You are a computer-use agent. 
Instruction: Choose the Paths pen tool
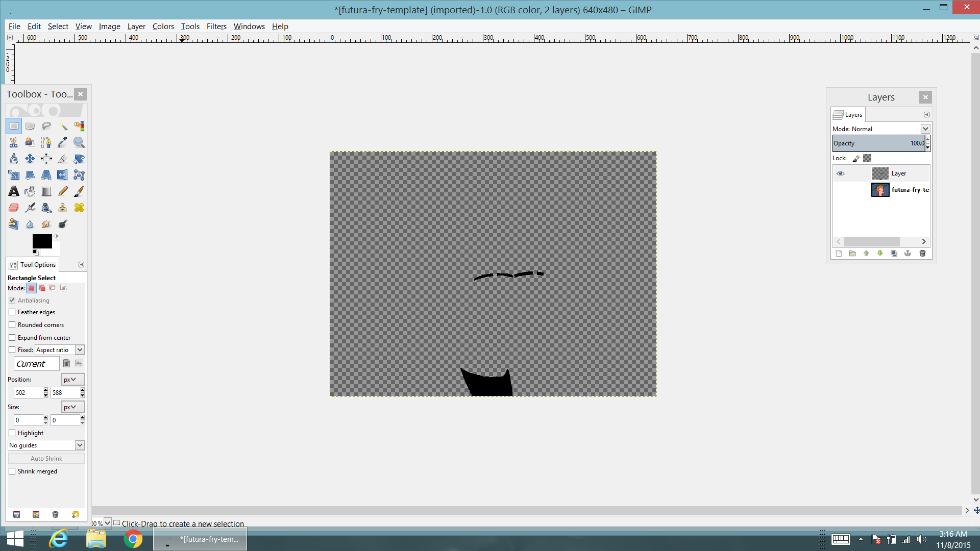click(x=46, y=142)
